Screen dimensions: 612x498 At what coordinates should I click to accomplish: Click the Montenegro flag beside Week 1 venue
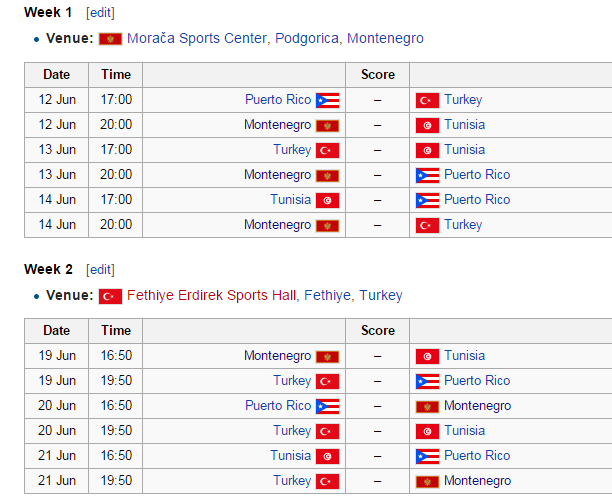[x=110, y=39]
